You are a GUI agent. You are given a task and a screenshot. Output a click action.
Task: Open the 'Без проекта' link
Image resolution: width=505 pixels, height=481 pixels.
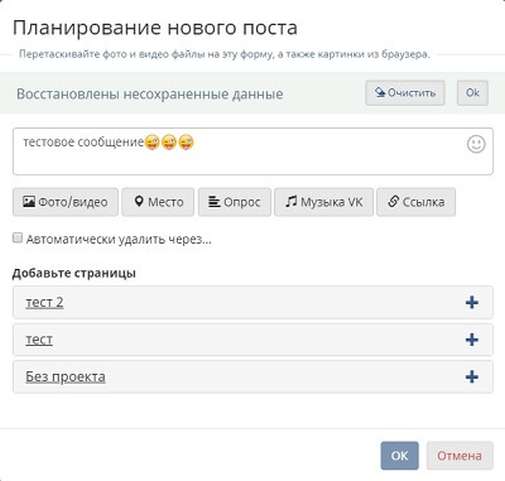(65, 377)
